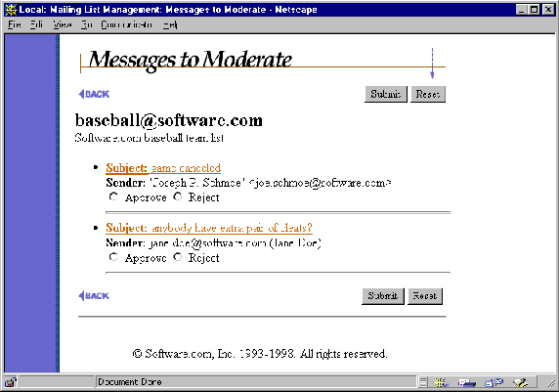This screenshot has width=559, height=392.
Task: Click the security padlock icon in the status bar
Action: pyautogui.click(x=11, y=382)
